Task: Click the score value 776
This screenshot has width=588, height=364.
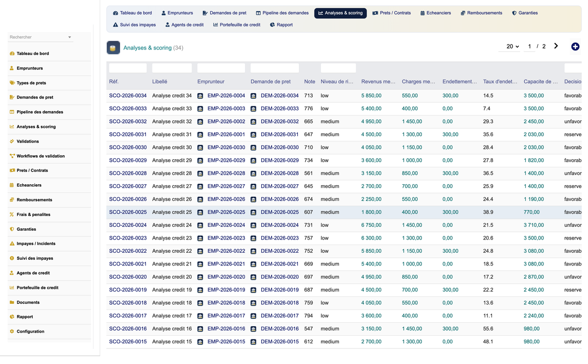Action: click(x=309, y=108)
